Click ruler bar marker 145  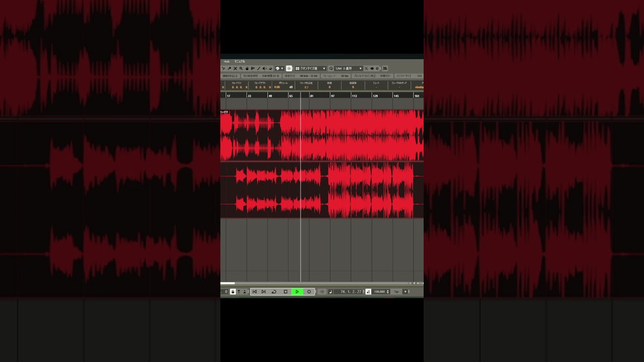pyautogui.click(x=396, y=96)
